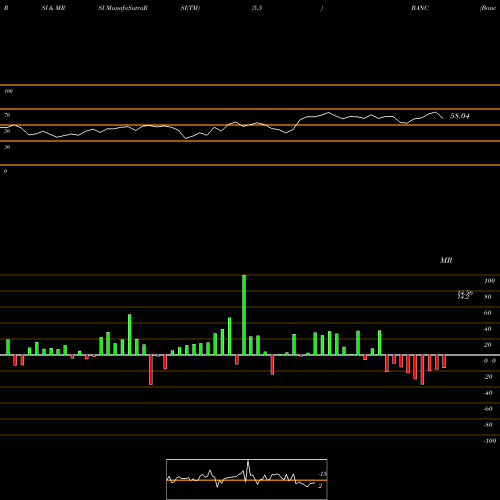Click the 0 label below RSI panel
The width and height of the screenshot is (500, 500).
[x=5, y=171]
